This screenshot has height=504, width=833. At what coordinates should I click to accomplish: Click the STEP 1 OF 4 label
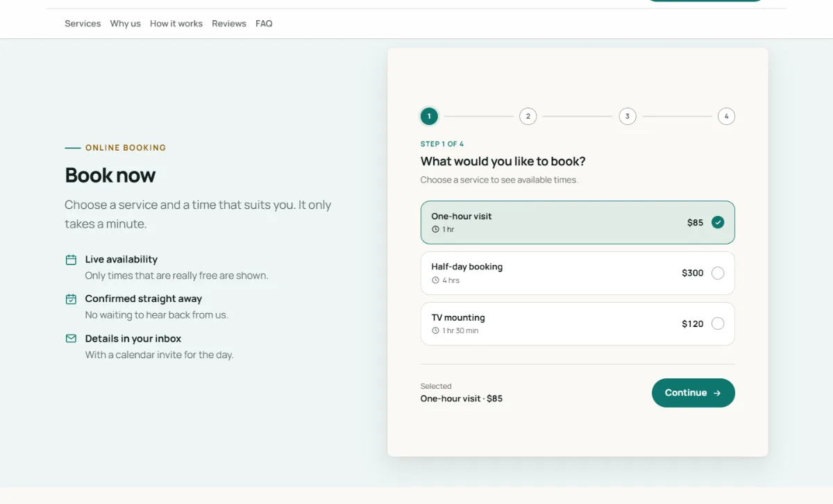tap(442, 144)
